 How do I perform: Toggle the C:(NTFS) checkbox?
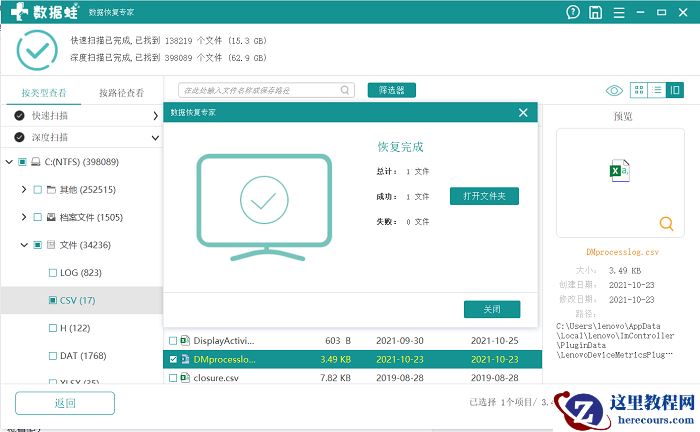pos(22,162)
